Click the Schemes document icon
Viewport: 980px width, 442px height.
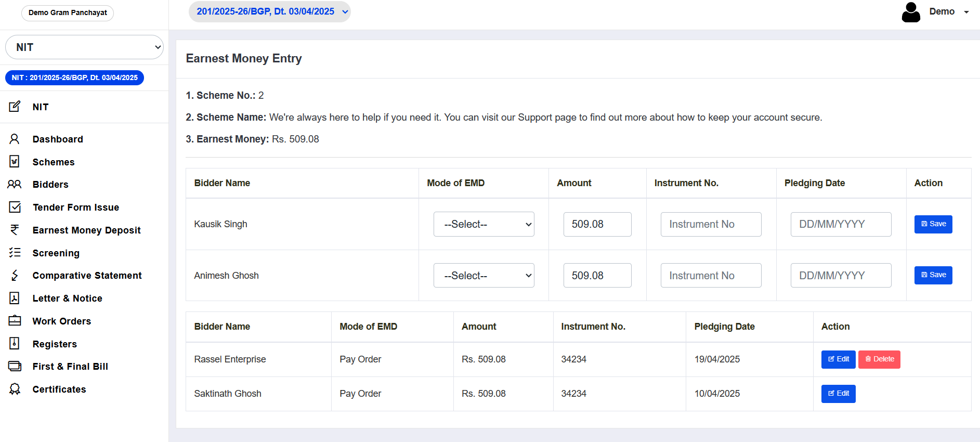(x=15, y=162)
